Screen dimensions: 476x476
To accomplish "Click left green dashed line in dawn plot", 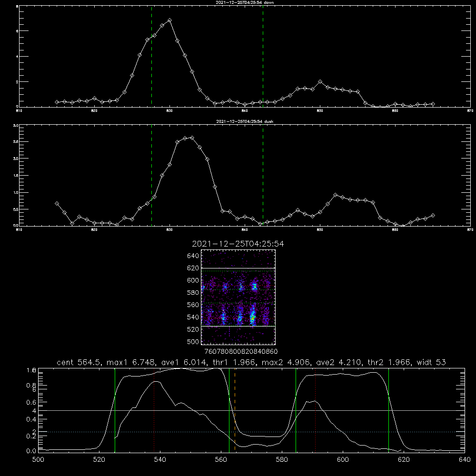I will coord(151,56).
